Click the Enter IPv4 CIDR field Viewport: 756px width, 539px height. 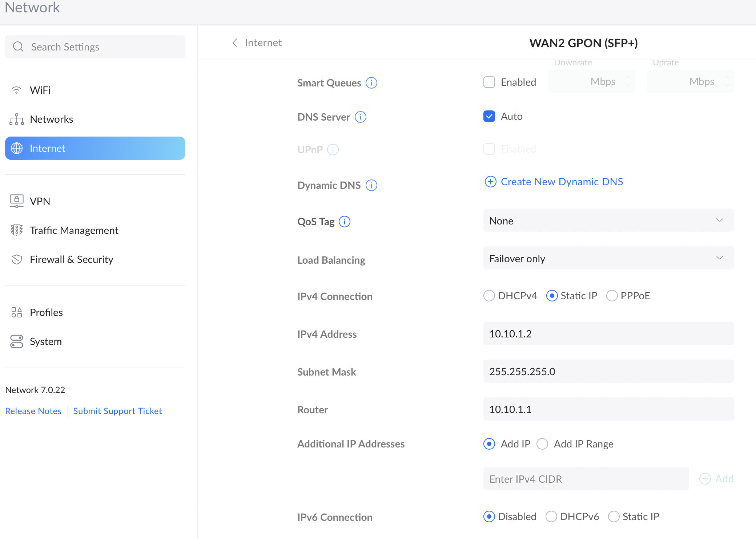[586, 479]
